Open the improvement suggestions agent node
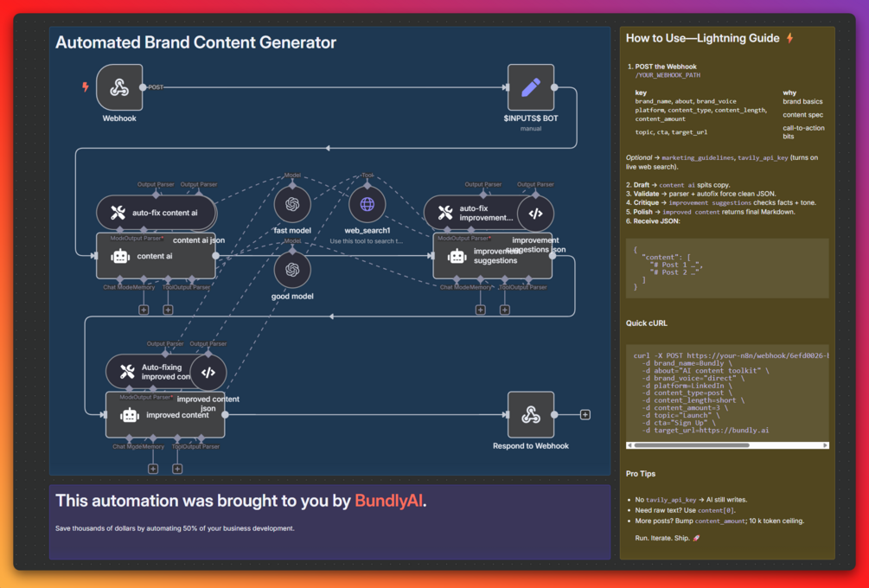Image resolution: width=869 pixels, height=588 pixels. point(492,255)
